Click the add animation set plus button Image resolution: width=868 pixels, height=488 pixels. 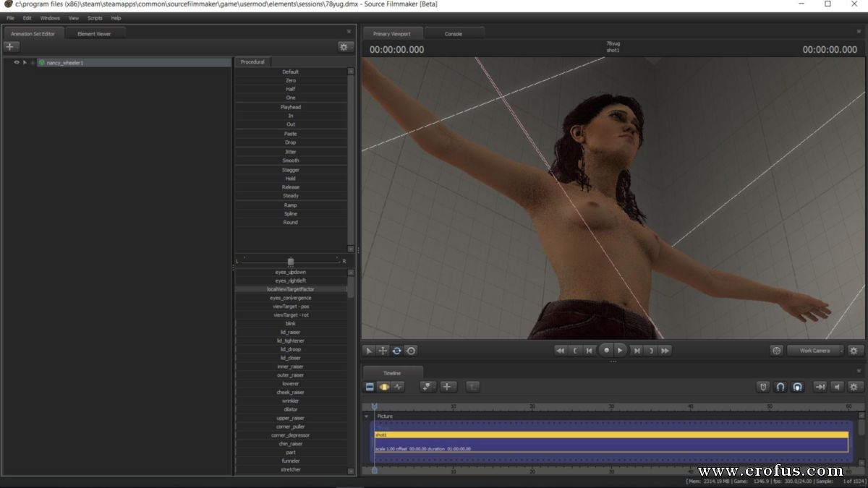pyautogui.click(x=11, y=46)
